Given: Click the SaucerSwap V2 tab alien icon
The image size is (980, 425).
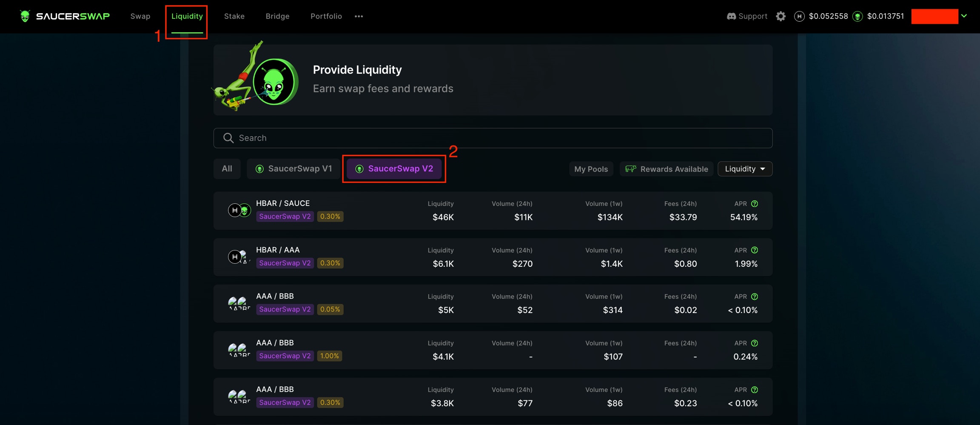Looking at the screenshot, I should coord(359,169).
